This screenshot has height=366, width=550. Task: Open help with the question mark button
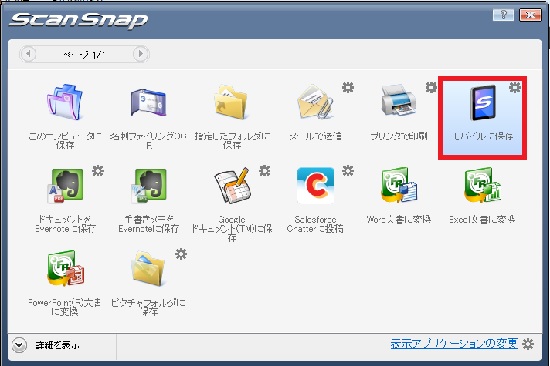[x=503, y=15]
